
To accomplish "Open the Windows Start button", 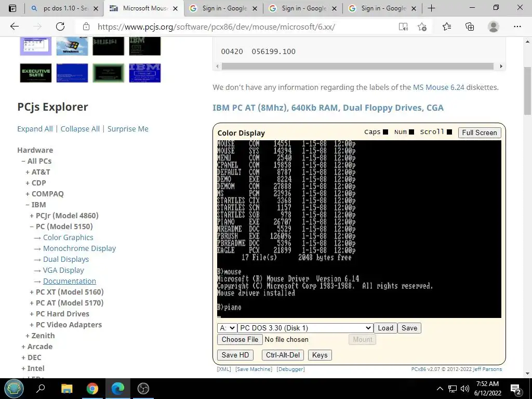I will (x=14, y=389).
